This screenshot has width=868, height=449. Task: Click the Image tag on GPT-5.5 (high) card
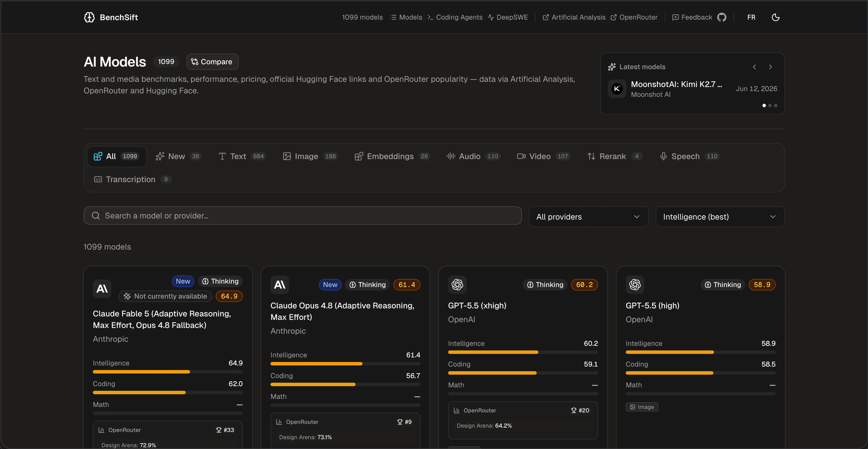point(642,407)
